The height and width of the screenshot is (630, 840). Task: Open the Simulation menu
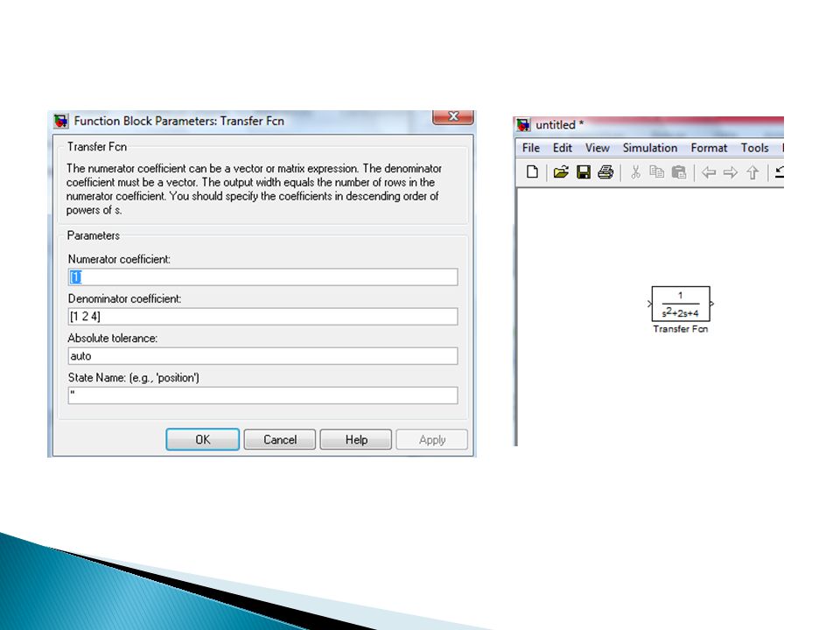650,148
